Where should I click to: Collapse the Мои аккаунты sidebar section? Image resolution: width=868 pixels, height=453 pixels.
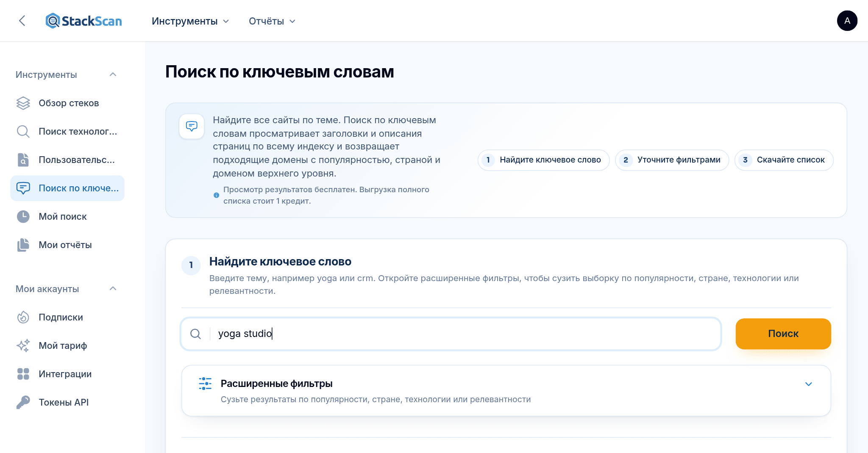tap(113, 289)
